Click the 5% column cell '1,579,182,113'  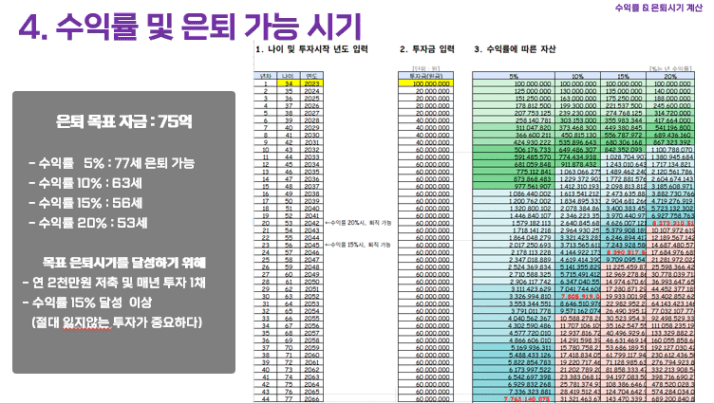pos(514,223)
